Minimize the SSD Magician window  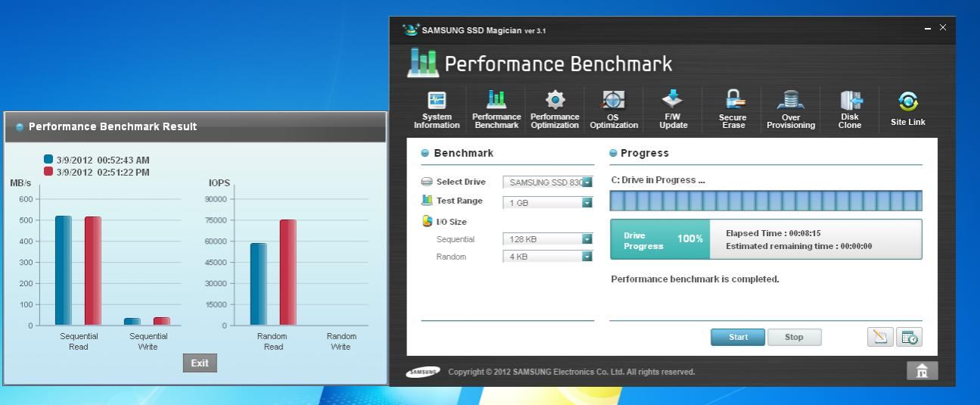click(x=929, y=29)
